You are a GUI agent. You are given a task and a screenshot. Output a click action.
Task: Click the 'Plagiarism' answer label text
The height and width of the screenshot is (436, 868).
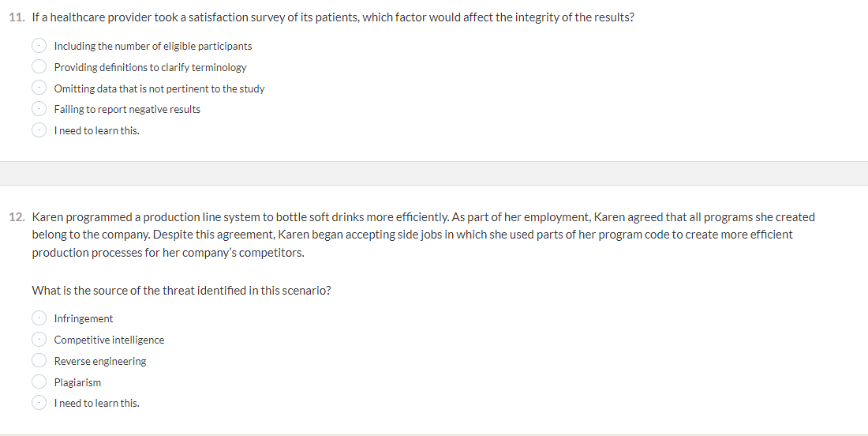click(x=77, y=382)
